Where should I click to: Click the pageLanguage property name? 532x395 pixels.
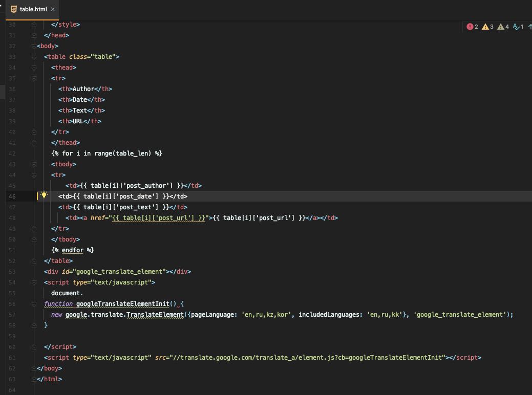212,315
